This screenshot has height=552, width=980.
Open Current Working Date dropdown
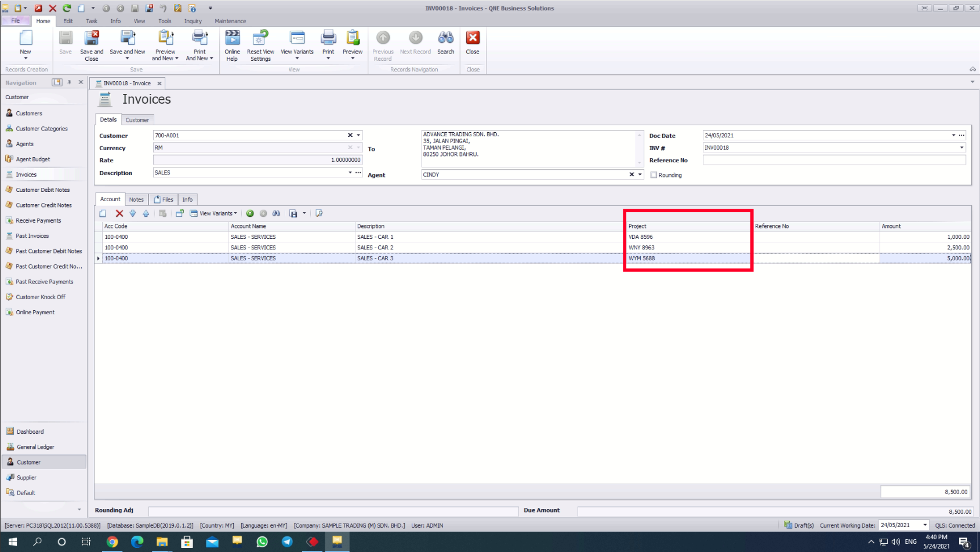925,525
